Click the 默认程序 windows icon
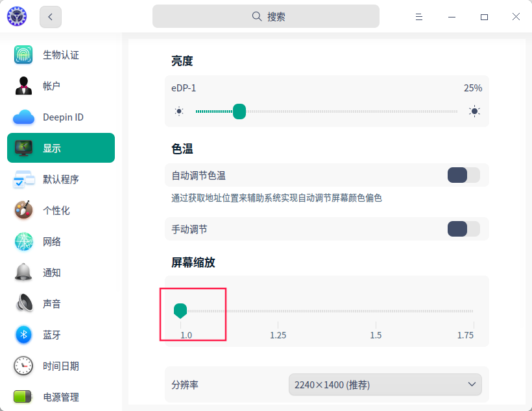Image resolution: width=532 pixels, height=411 pixels. click(x=23, y=179)
